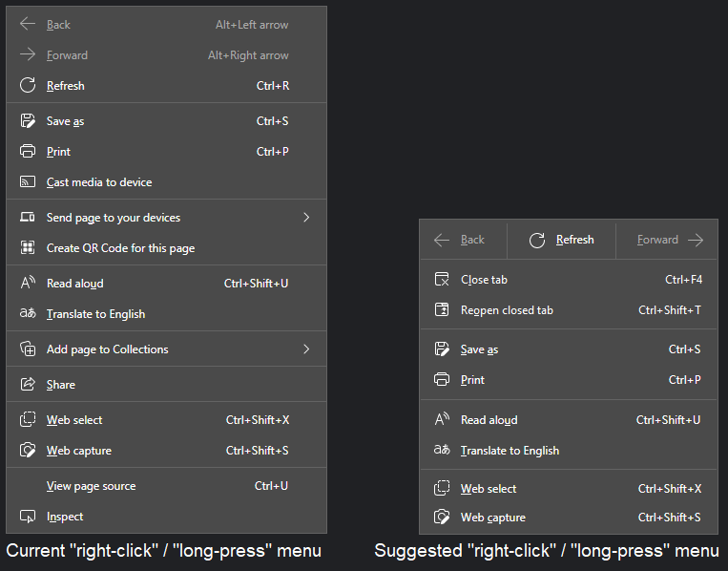The height and width of the screenshot is (571, 728).
Task: Expand the Send page to your devices submenu arrow
Action: coord(306,218)
